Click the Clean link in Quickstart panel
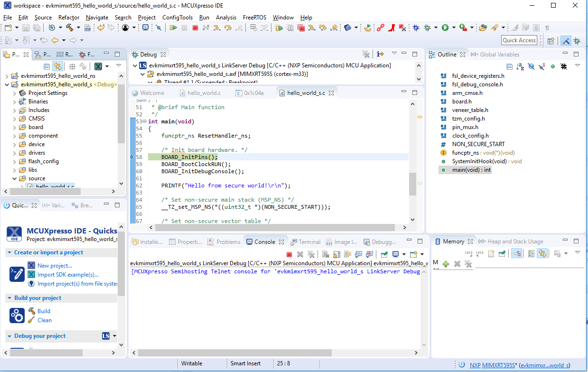 tap(45, 320)
